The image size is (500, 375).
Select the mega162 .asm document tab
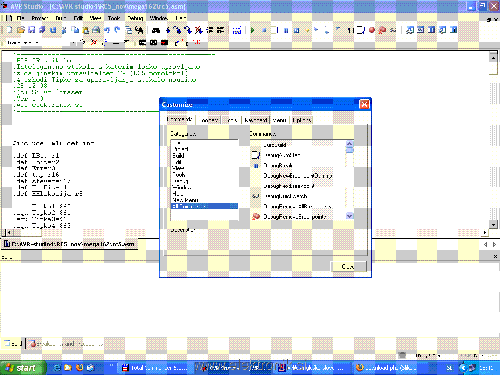[x=69, y=244]
